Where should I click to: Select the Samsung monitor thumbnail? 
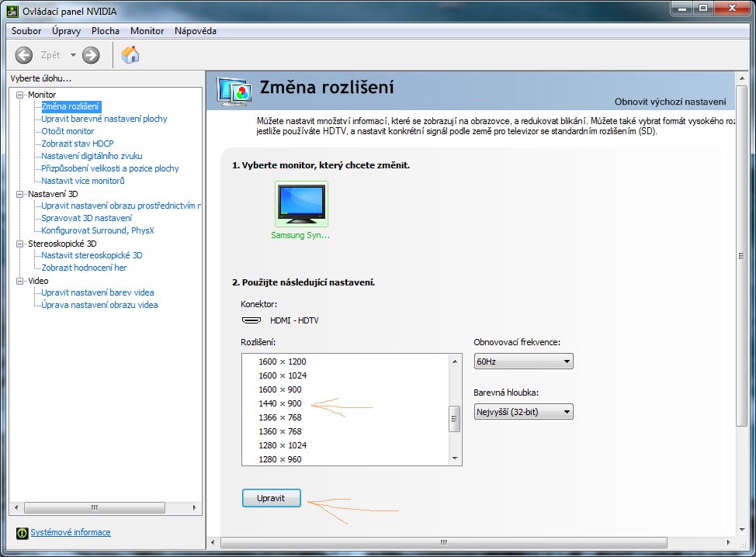301,204
